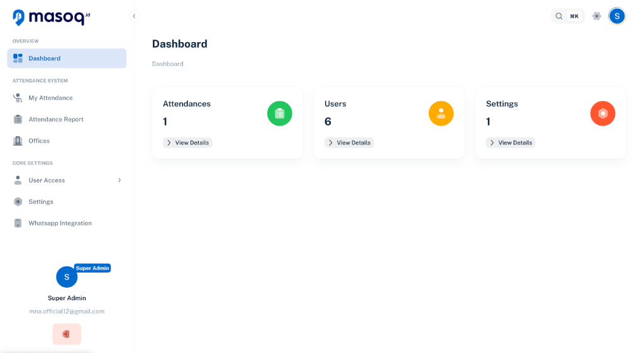Click the Attendances card title

(x=187, y=104)
